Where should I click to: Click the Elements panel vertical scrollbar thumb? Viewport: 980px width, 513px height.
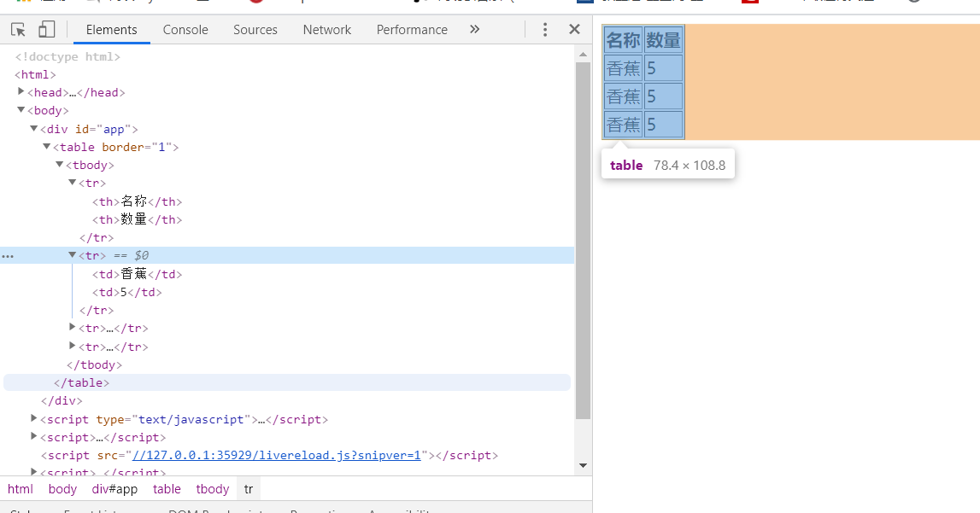tap(583, 240)
